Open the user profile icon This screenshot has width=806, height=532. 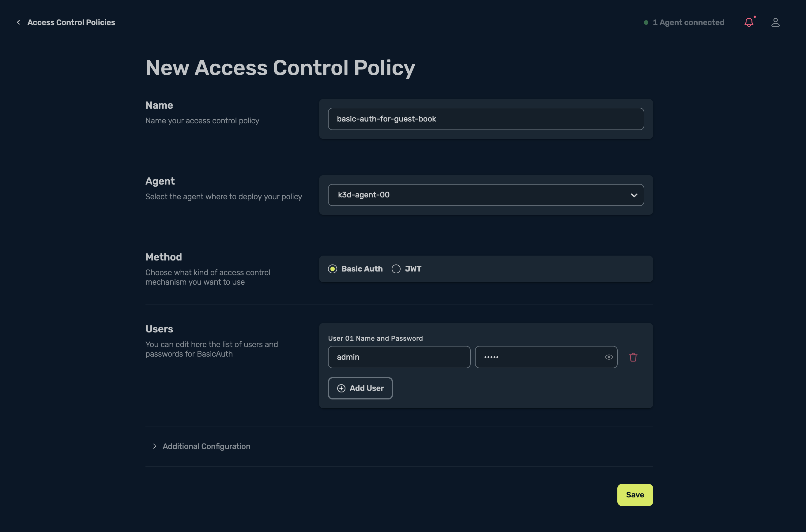coord(775,22)
